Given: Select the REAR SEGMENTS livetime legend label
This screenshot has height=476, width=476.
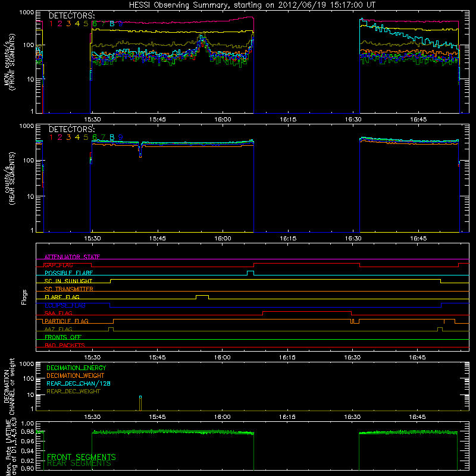Looking at the screenshot, I should tap(79, 464).
